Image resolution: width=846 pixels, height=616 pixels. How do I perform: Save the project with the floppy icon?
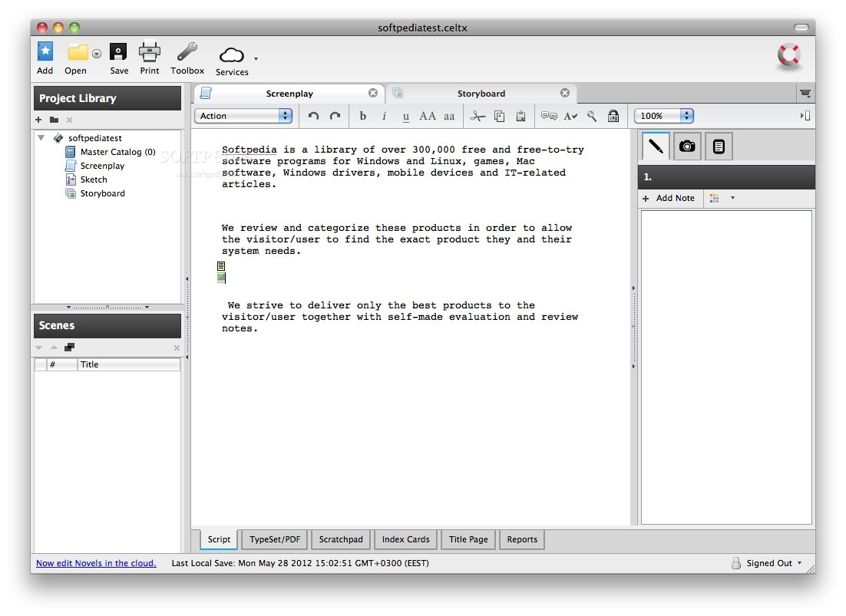click(x=118, y=51)
